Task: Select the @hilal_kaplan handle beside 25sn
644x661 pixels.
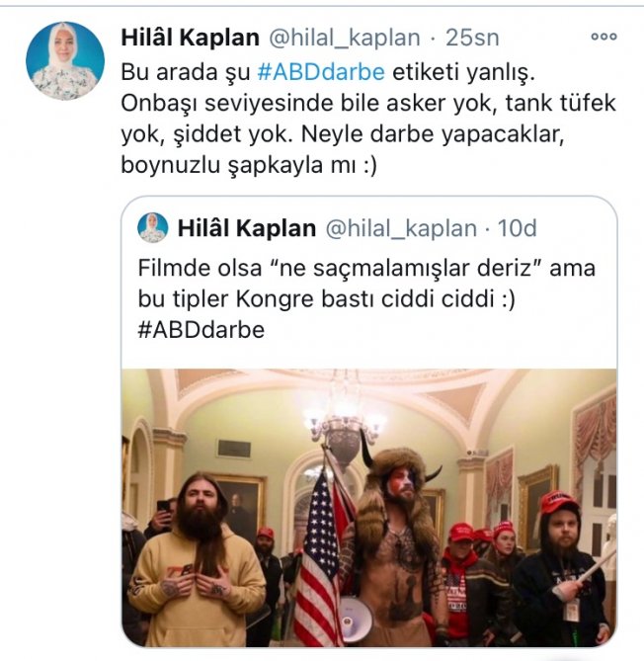Action: pos(345,38)
